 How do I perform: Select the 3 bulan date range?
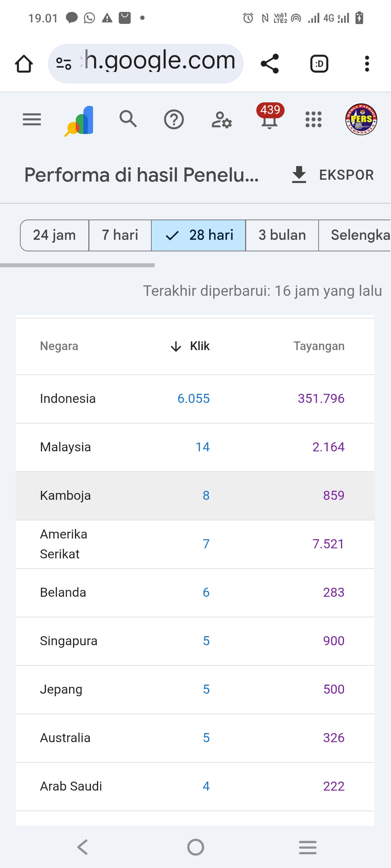[282, 235]
